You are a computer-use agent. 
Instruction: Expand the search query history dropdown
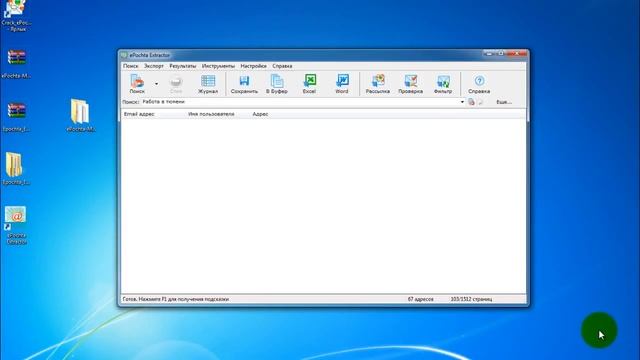coord(462,102)
